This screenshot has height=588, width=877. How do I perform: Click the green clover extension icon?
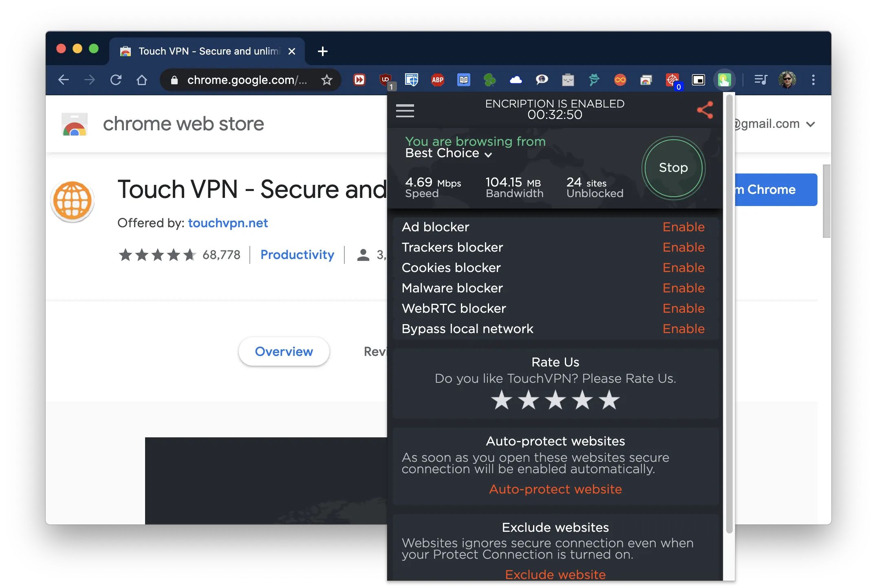(x=489, y=80)
